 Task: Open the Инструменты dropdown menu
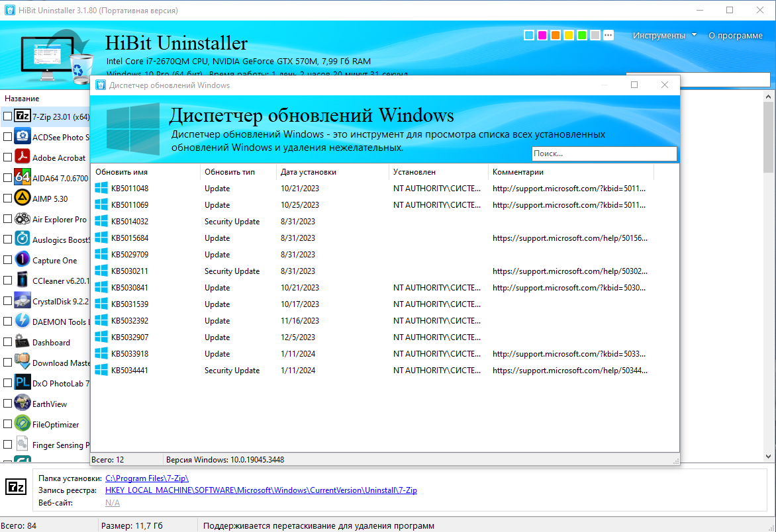664,36
